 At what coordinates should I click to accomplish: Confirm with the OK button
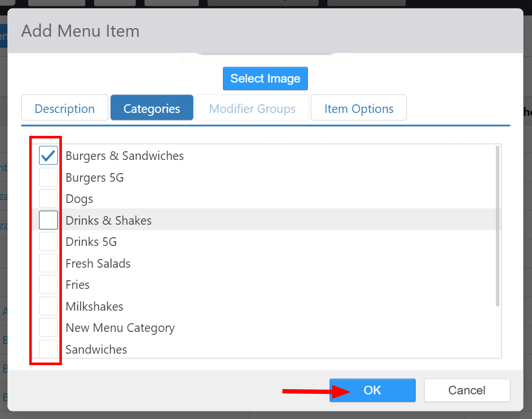372,390
